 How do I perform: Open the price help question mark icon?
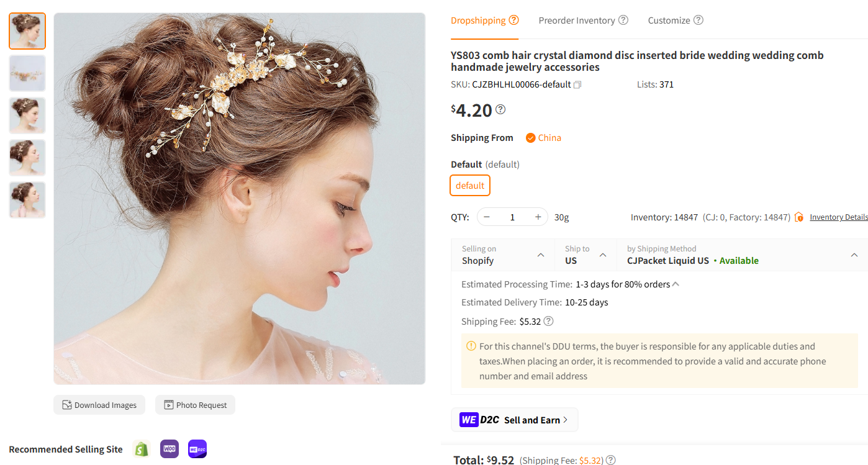pos(500,109)
